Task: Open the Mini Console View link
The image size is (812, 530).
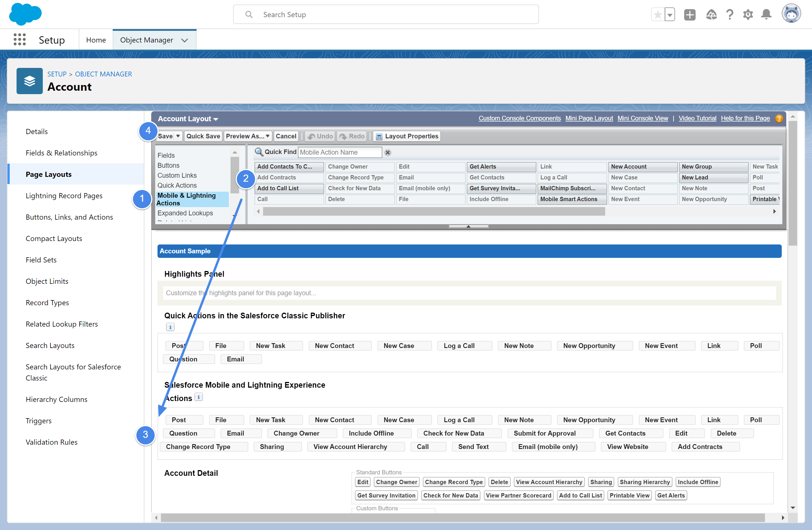Action: pyautogui.click(x=643, y=118)
